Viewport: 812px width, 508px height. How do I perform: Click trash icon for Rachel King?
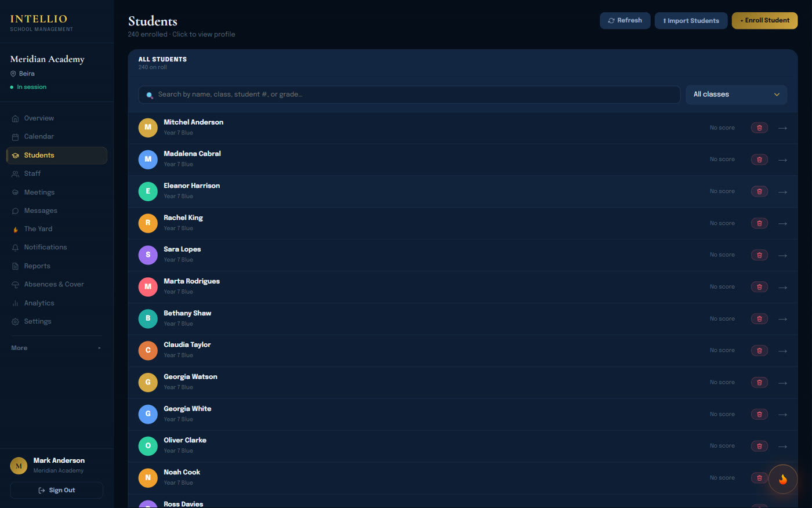coord(759,223)
